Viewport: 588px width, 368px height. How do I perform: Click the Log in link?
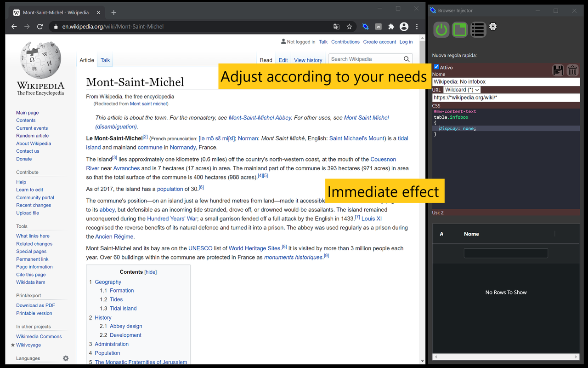click(406, 42)
